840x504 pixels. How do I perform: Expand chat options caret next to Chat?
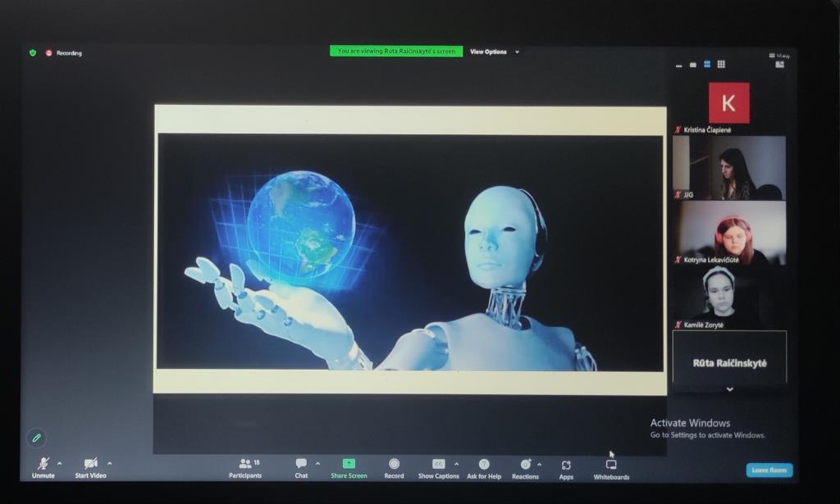[x=317, y=463]
